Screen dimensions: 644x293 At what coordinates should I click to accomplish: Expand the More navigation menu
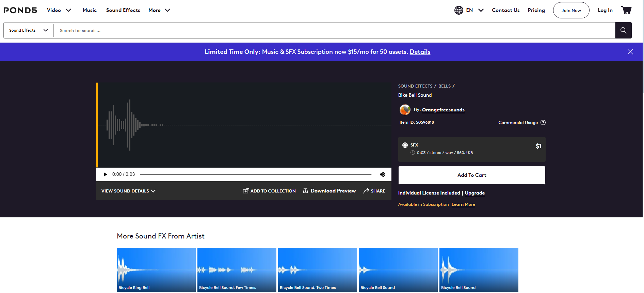point(159,10)
